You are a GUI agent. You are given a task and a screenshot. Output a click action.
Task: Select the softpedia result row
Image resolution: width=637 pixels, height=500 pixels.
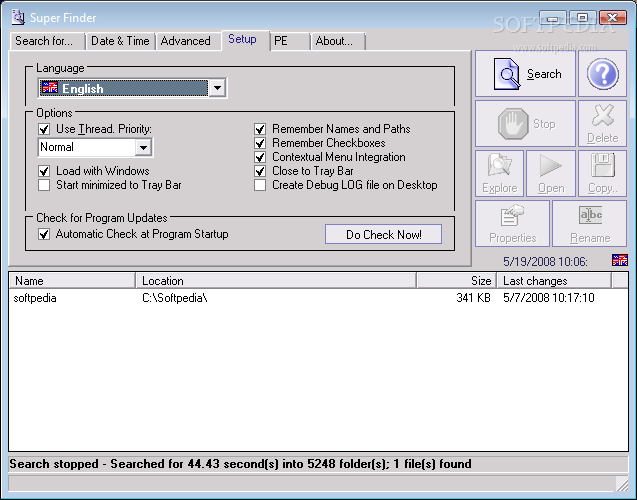point(318,298)
